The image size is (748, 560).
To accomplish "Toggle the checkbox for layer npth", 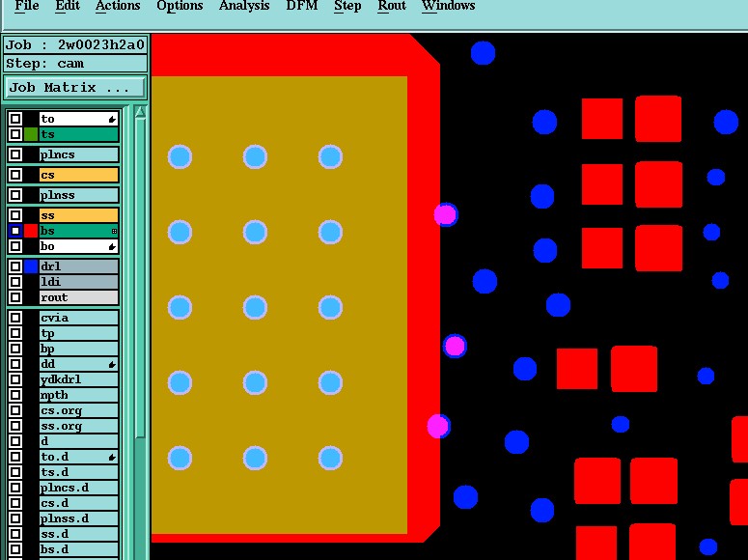I will pos(15,395).
